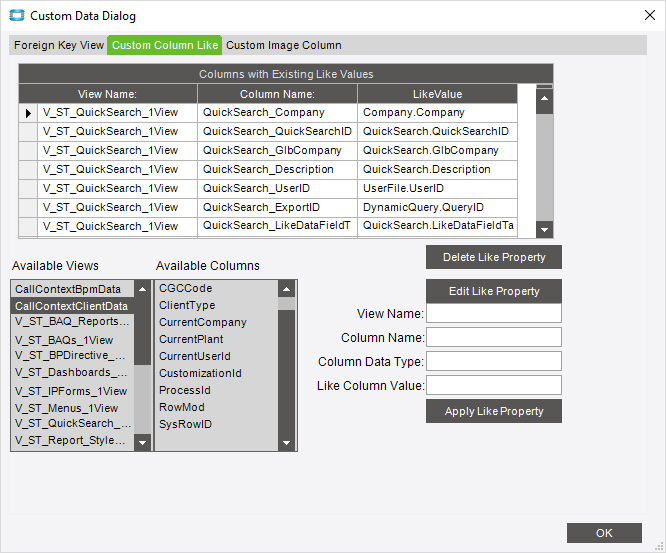Click the Apply Like Property button

494,411
